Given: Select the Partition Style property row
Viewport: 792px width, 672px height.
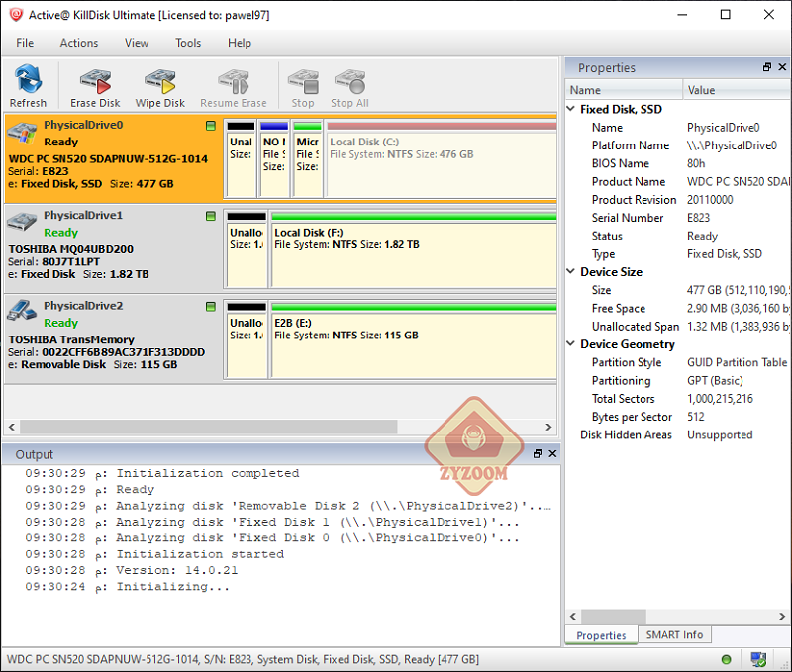Looking at the screenshot, I should click(677, 362).
